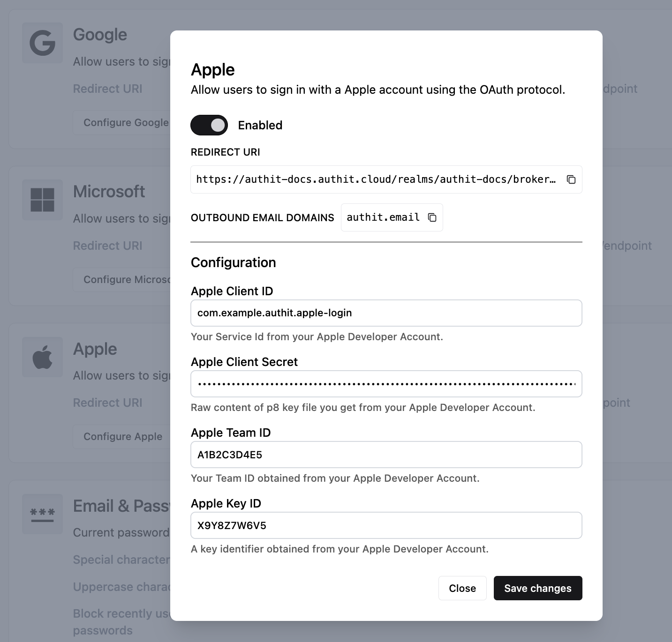Click the Google logo icon
This screenshot has width=672, height=642.
coord(42,43)
